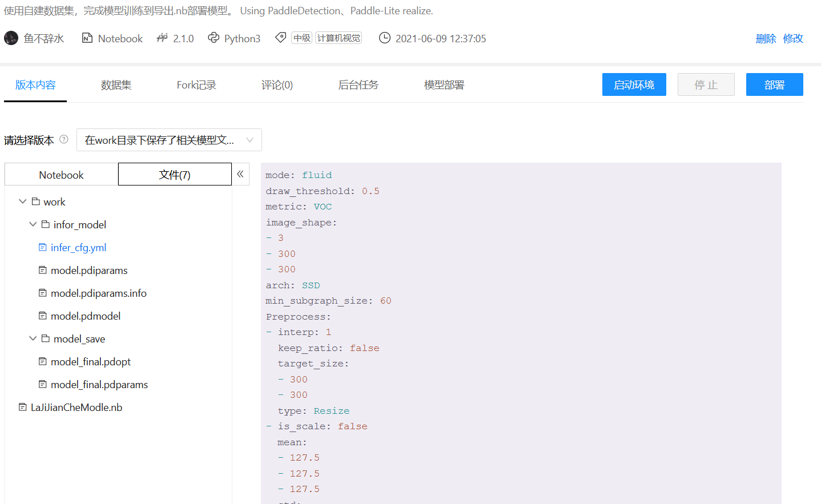Screen dimensions: 821x504
Task: Click the 删除 link
Action: 765,38
